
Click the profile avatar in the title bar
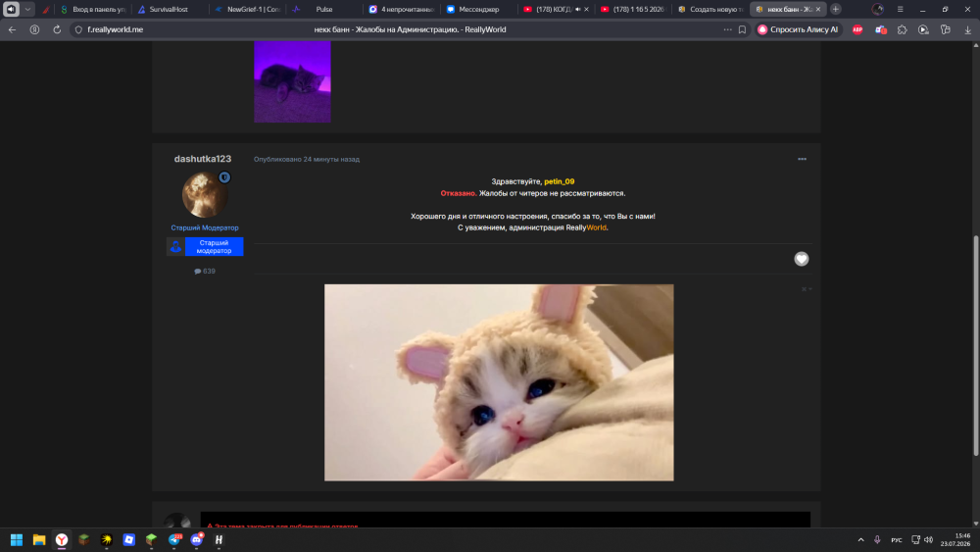tap(877, 10)
